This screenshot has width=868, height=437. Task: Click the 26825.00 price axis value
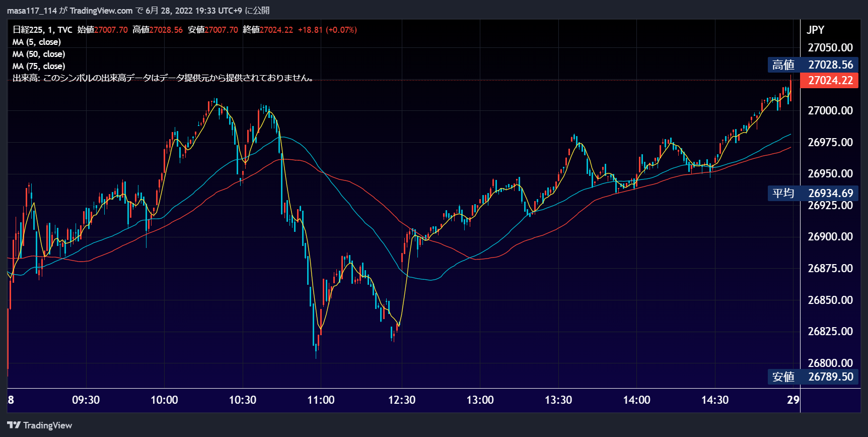pos(830,331)
